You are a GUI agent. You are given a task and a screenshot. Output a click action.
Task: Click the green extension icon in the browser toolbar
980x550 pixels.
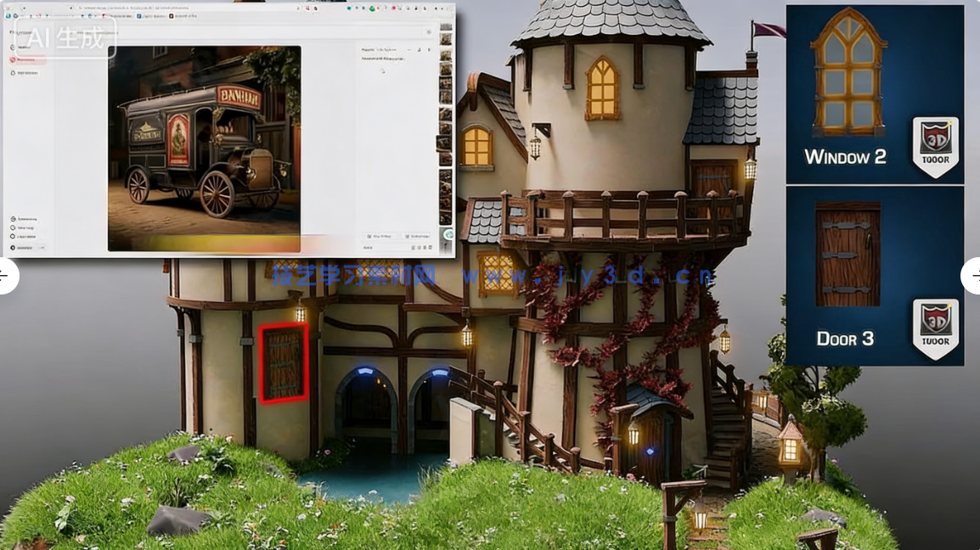tap(373, 9)
